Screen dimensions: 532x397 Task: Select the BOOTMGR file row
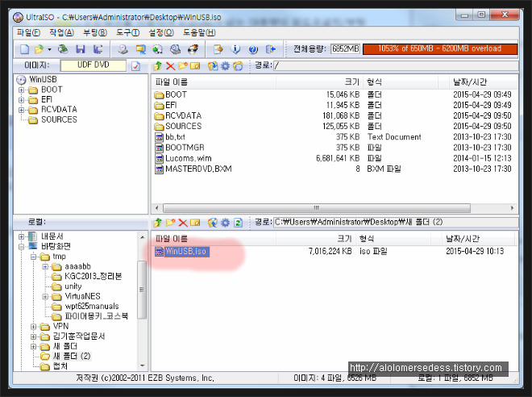pyautogui.click(x=335, y=148)
